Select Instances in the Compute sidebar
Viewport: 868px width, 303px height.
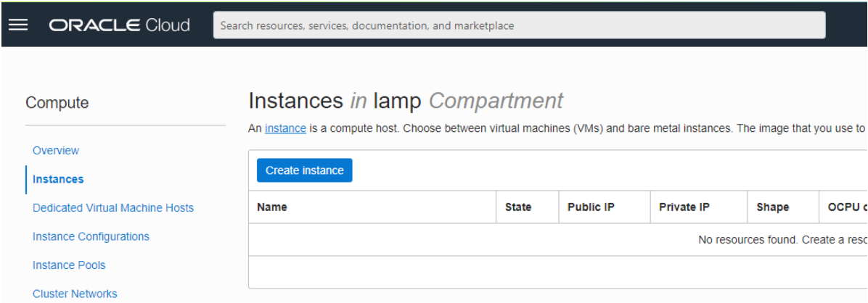point(58,179)
